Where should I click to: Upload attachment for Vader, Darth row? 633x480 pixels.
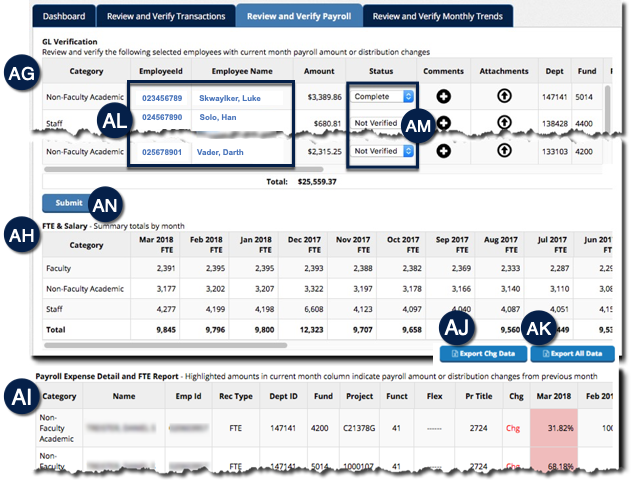(x=503, y=151)
